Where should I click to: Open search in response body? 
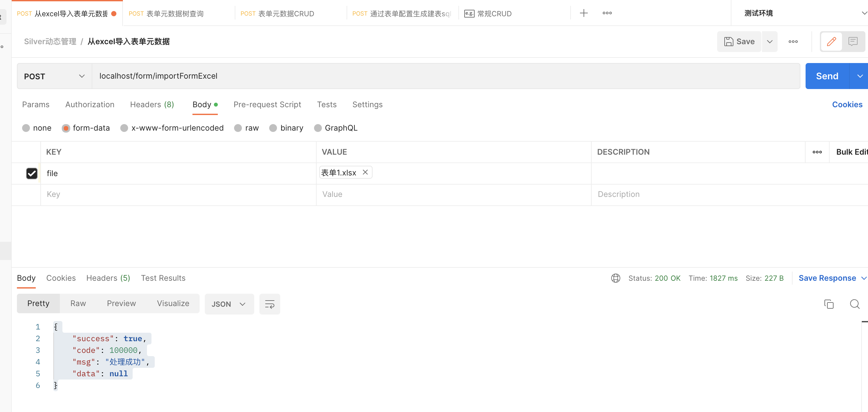pyautogui.click(x=855, y=304)
